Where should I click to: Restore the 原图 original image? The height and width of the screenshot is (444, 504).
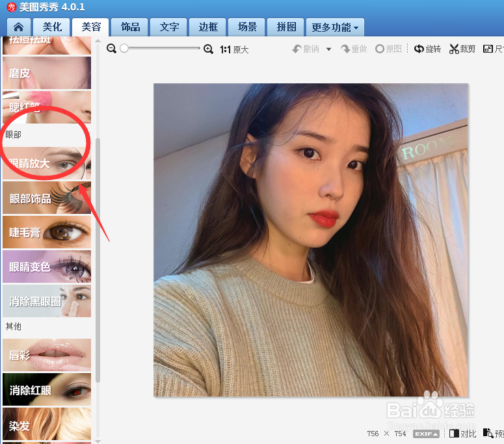pyautogui.click(x=388, y=49)
